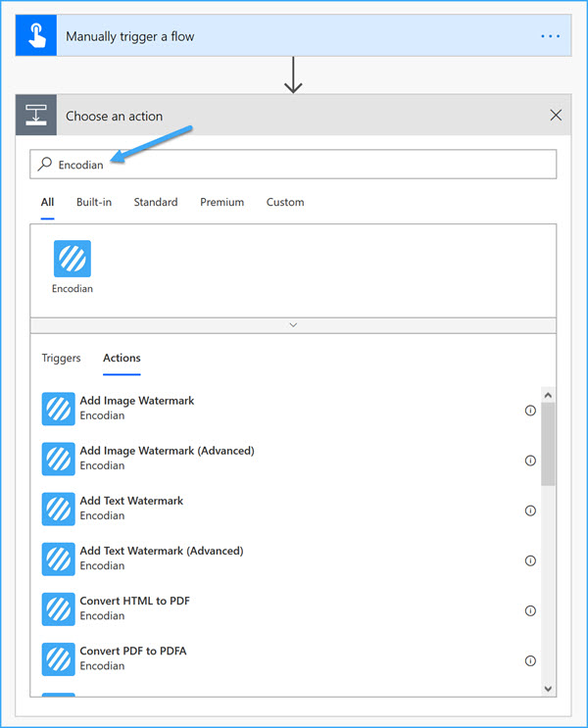Screen dimensions: 588x728
Task: Click the Convert PDF to PDFA icon
Action: tap(58, 659)
